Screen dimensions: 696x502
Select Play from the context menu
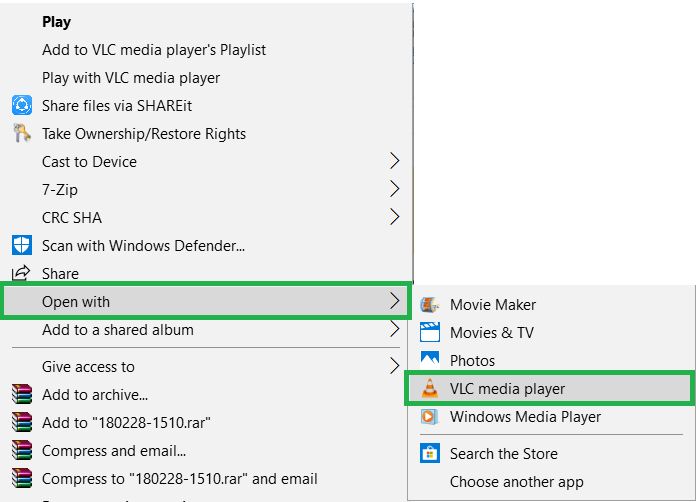56,22
